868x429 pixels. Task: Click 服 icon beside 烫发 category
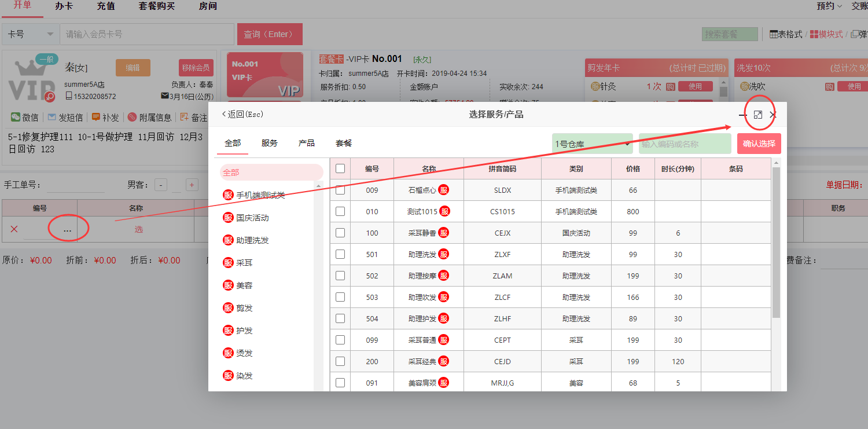228,353
